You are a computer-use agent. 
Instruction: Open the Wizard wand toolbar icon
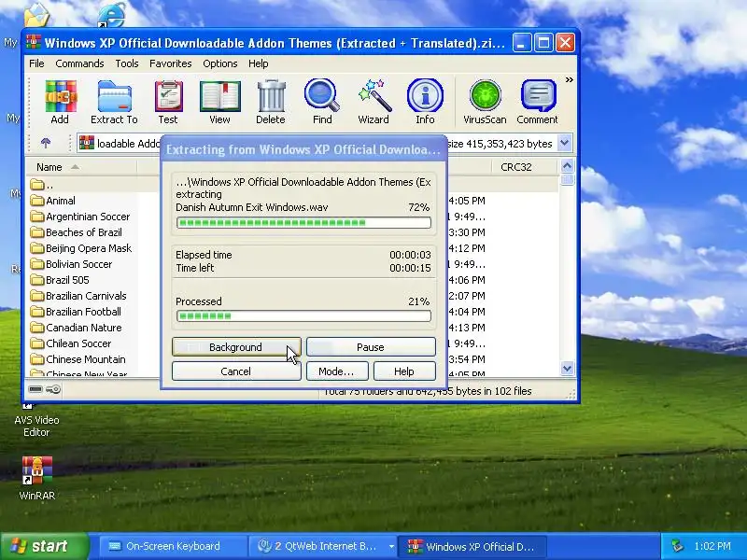tap(374, 96)
